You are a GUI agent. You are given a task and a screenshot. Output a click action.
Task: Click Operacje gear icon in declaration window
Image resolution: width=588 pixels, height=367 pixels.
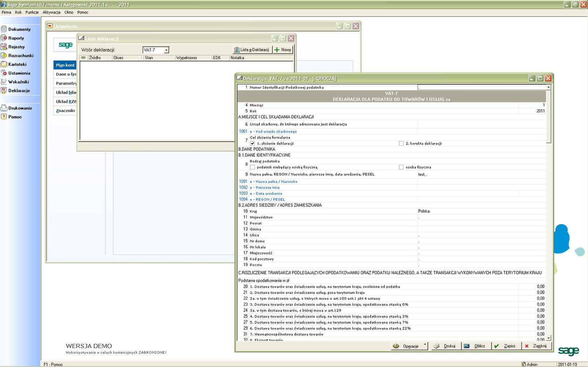click(x=396, y=346)
